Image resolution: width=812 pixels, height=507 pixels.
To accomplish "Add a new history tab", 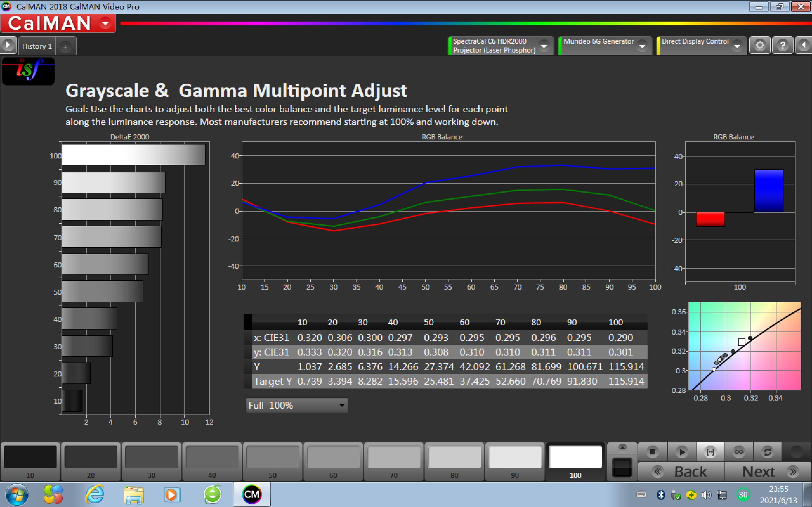I will [x=65, y=47].
